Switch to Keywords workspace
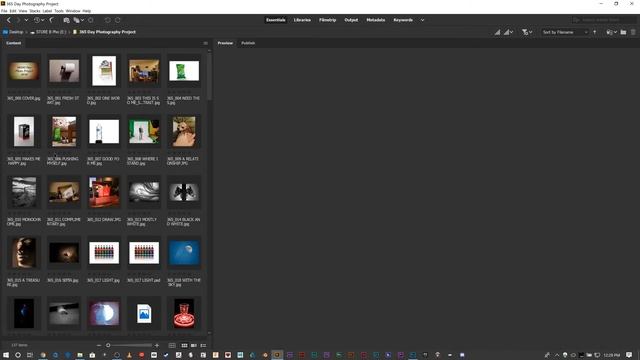The width and height of the screenshot is (640, 360). point(403,20)
